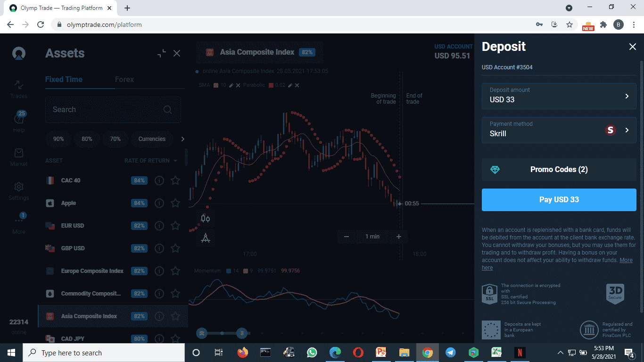Show more asset filter chips
This screenshot has width=644, height=362.
tap(183, 139)
